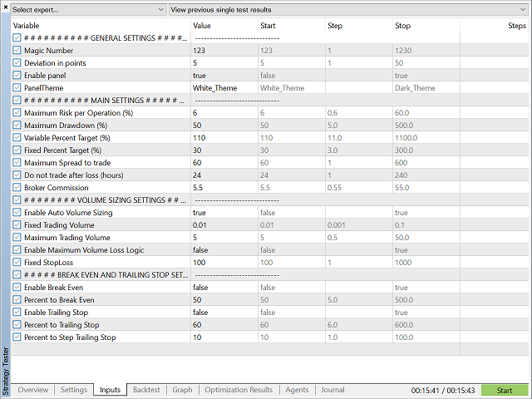The image size is (532, 399).
Task: Select the Percent to Trailing Stop label
Action: coord(62,325)
